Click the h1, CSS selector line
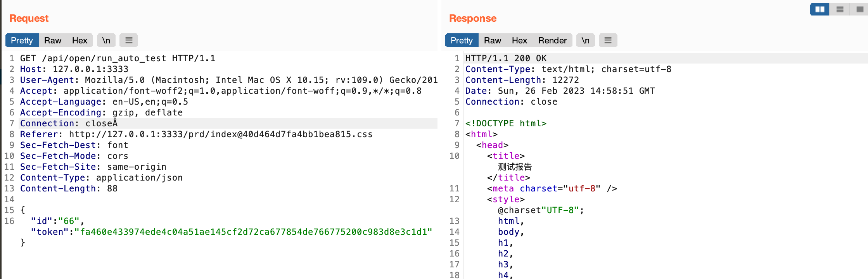Viewport: 868px width, 279px height. point(505,243)
